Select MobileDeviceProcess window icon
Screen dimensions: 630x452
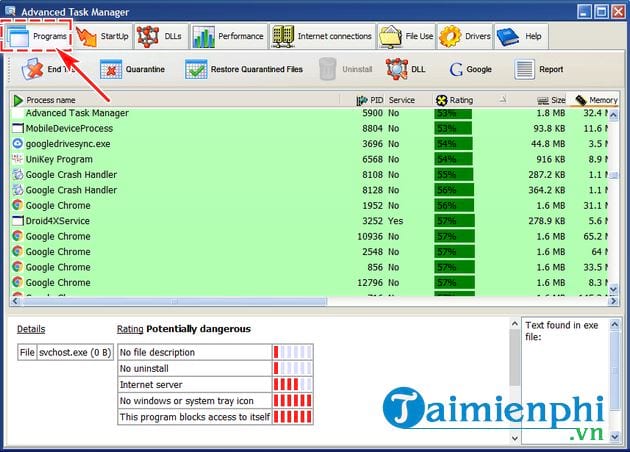point(18,129)
